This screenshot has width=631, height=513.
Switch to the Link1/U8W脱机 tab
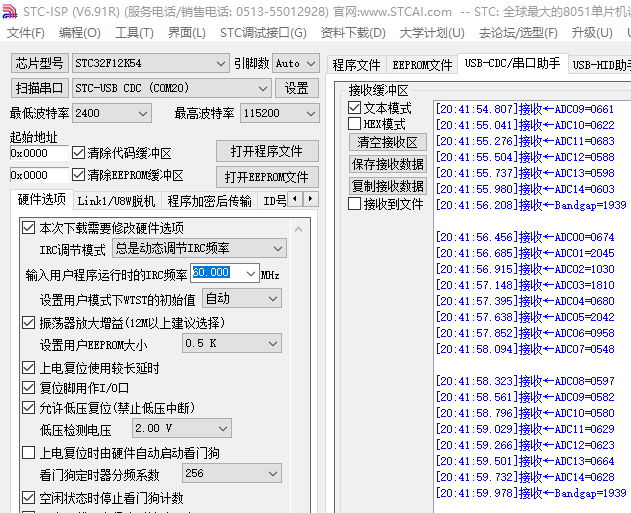[116, 201]
